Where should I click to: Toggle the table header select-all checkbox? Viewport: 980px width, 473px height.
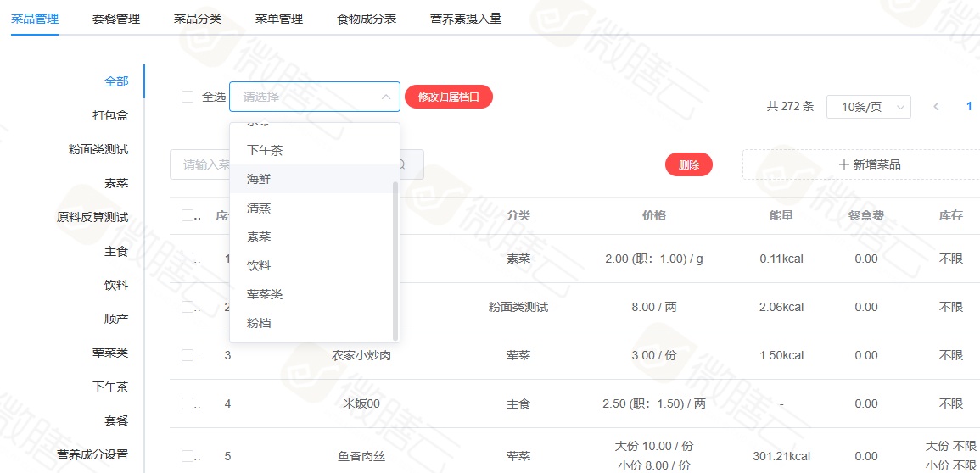click(x=188, y=215)
